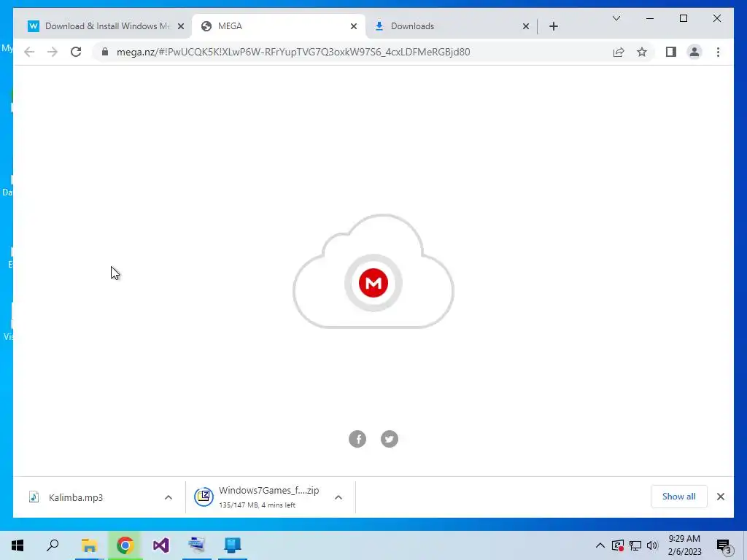The height and width of the screenshot is (560, 747).
Task: Share this page icon
Action: 619,52
